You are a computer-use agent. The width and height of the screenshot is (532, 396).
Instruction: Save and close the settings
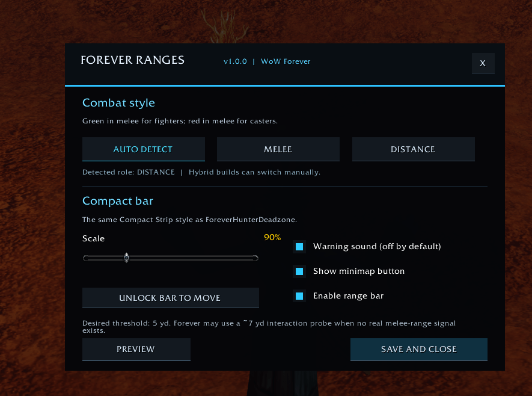(418, 349)
